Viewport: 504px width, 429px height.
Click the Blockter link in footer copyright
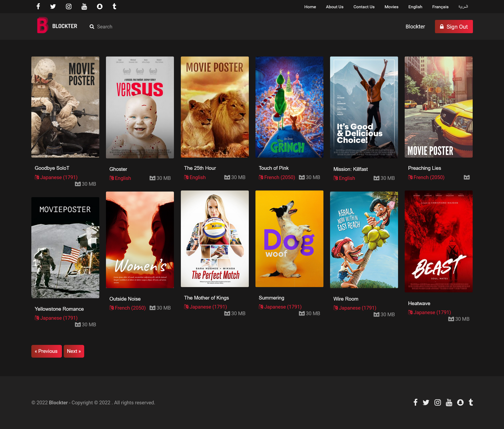click(x=58, y=402)
